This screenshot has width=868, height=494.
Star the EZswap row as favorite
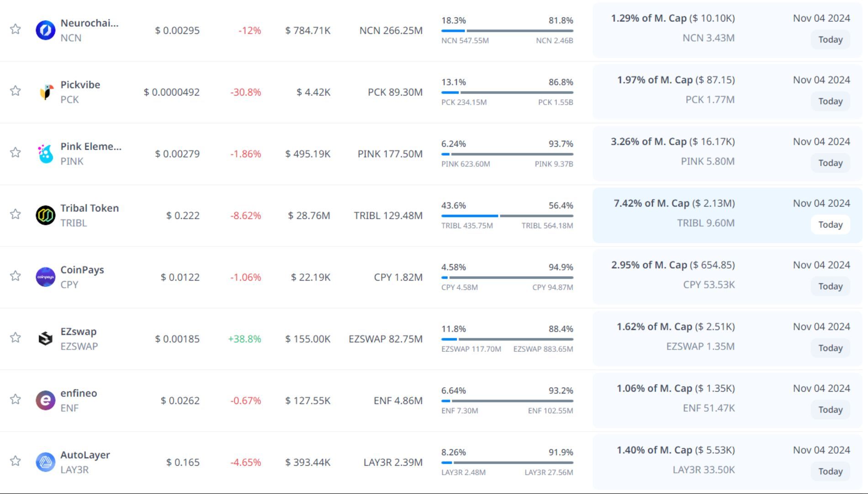pyautogui.click(x=16, y=338)
